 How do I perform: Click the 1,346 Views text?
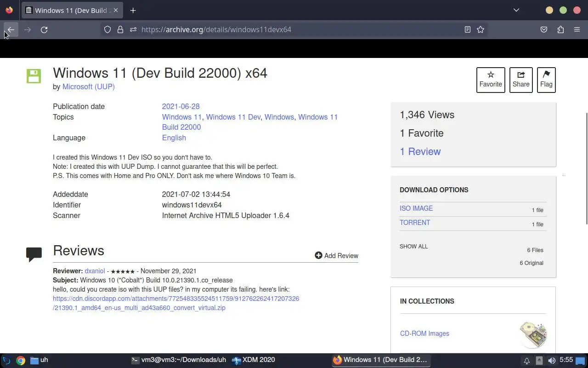coord(427,115)
